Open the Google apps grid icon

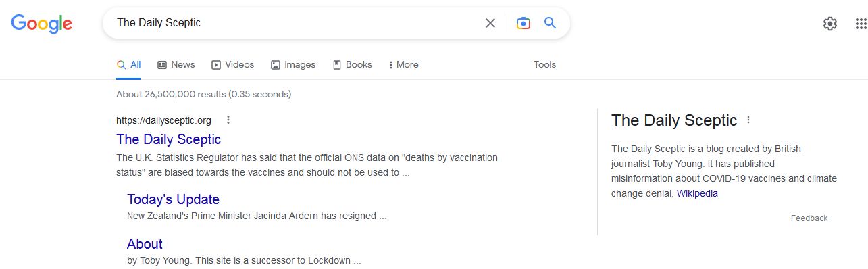coord(861,24)
